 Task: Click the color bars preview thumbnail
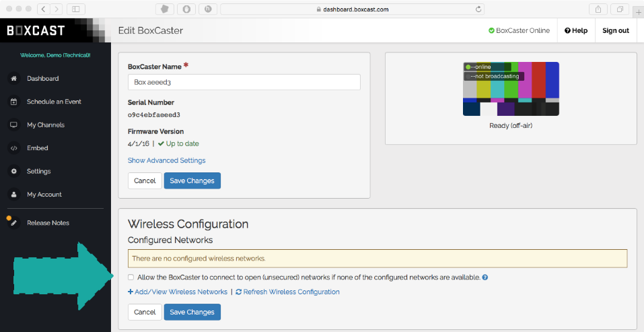[x=511, y=89]
